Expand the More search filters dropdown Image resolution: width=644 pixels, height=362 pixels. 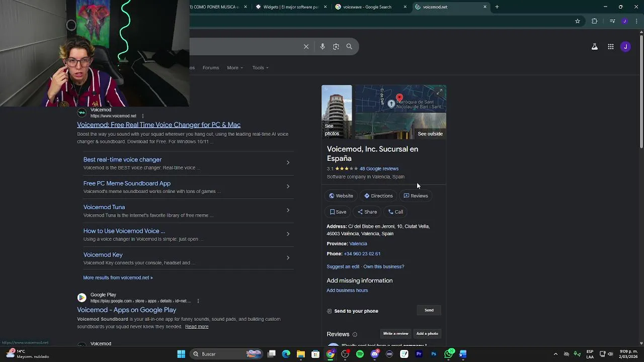pyautogui.click(x=235, y=68)
